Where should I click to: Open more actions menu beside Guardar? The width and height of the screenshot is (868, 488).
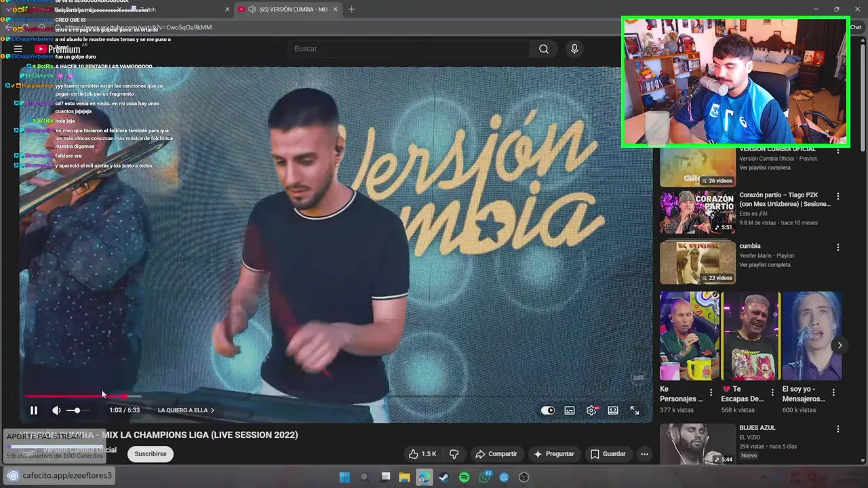pos(644,454)
